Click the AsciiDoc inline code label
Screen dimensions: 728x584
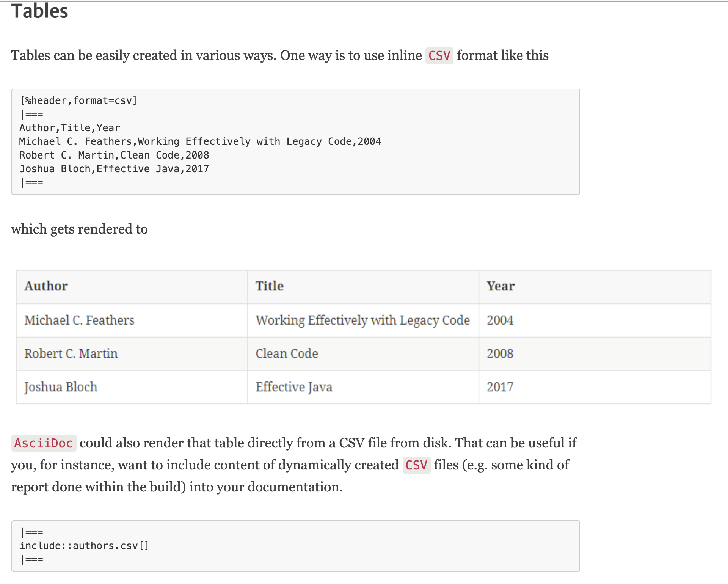tap(44, 443)
